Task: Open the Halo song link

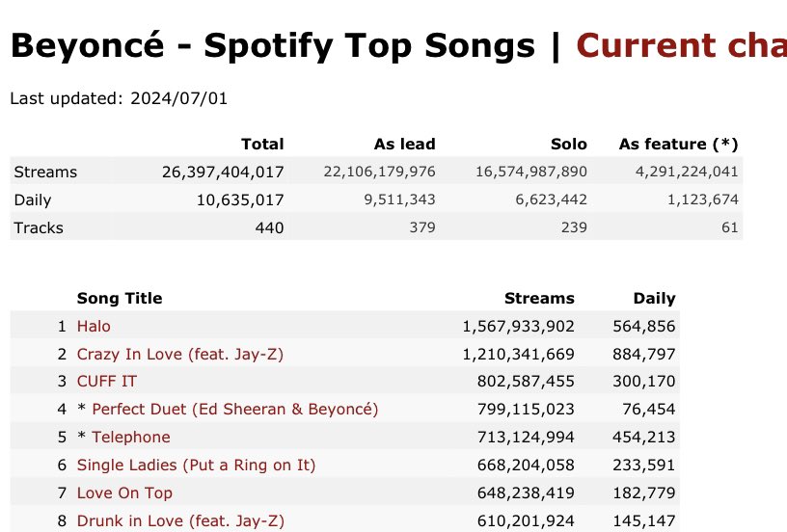Action: [x=94, y=327]
